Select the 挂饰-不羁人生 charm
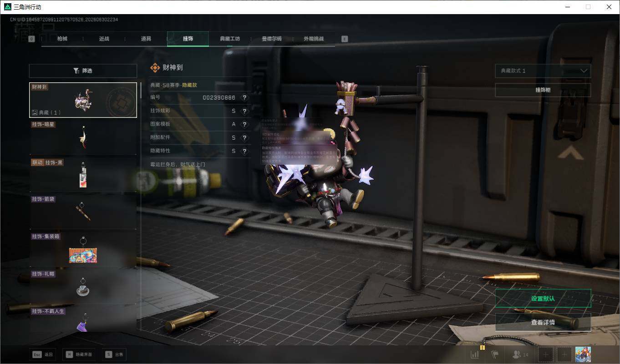Screen dimensions: 620x364 pos(83,319)
